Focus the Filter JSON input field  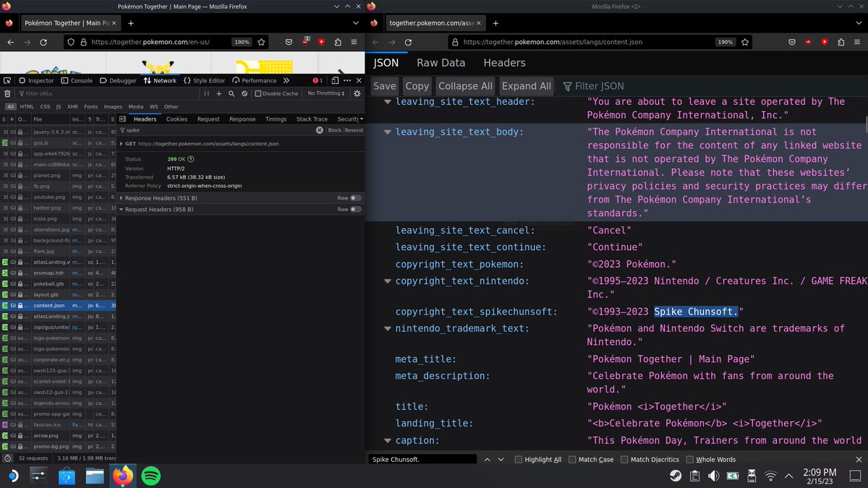(x=712, y=86)
